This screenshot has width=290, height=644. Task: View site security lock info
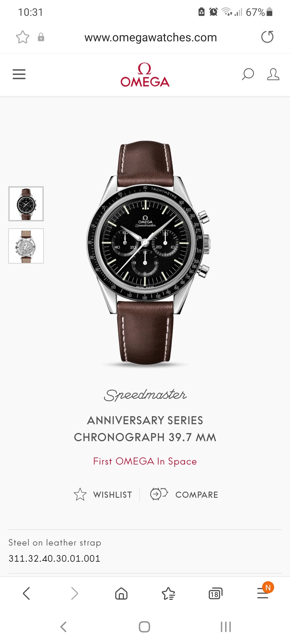pyautogui.click(x=41, y=37)
